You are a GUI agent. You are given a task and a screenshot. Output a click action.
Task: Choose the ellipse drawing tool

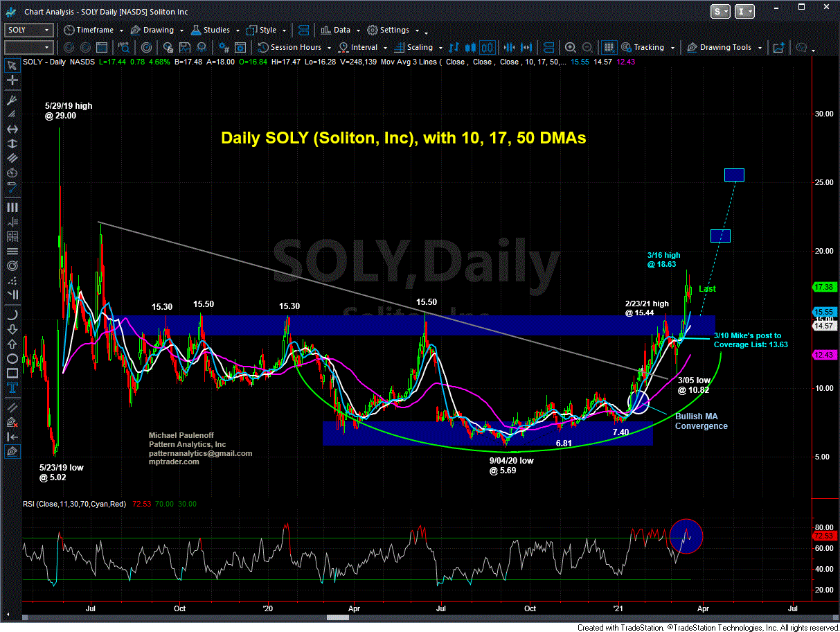12,358
